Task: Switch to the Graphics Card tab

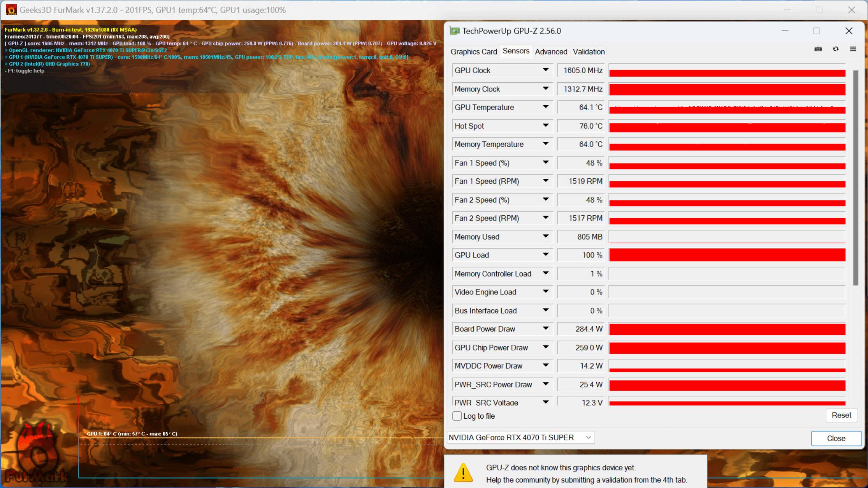Action: (474, 51)
